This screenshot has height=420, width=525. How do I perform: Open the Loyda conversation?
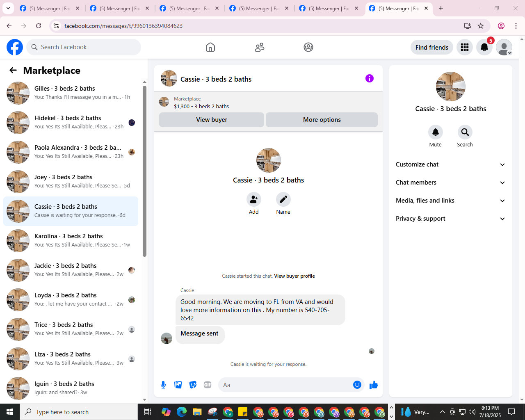71,300
